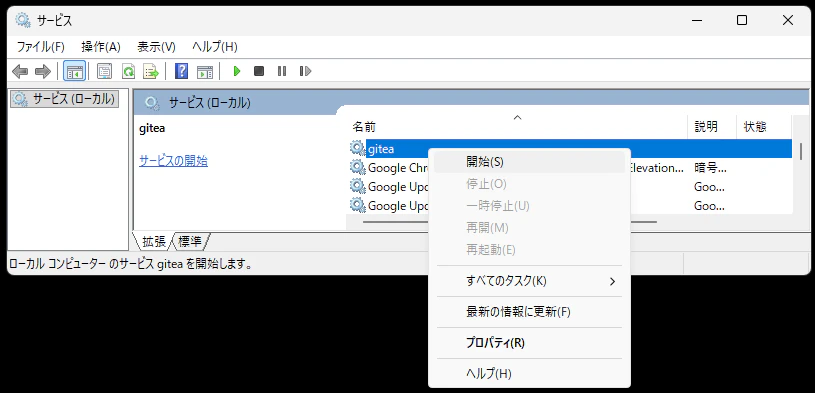Click the 暗号... description cell
This screenshot has width=815, height=393.
point(711,167)
